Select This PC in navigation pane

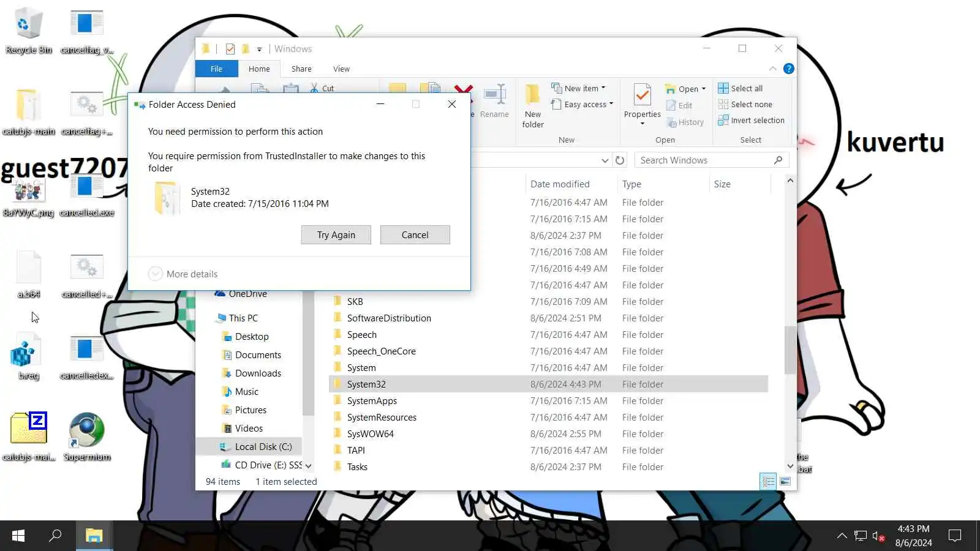(x=236, y=318)
